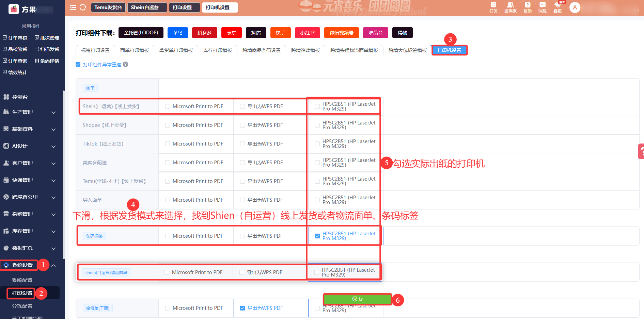Click the hamburger menu collapse icon
644x319 pixels.
[x=73, y=7]
